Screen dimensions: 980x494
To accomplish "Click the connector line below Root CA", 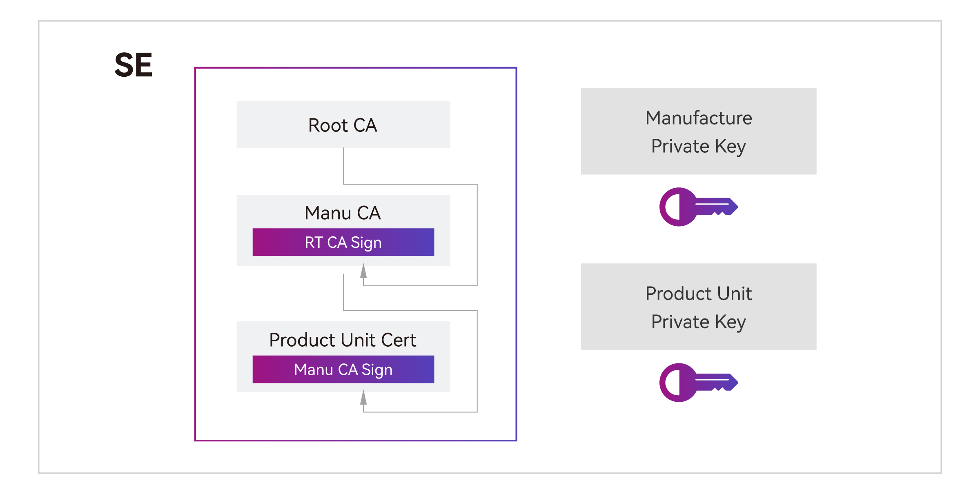I will tap(343, 166).
